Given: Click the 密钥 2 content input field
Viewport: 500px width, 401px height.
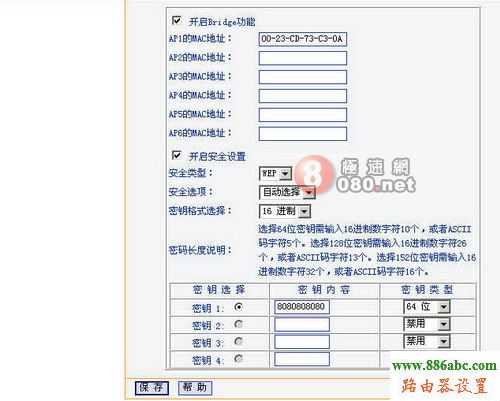Looking at the screenshot, I should point(302,324).
